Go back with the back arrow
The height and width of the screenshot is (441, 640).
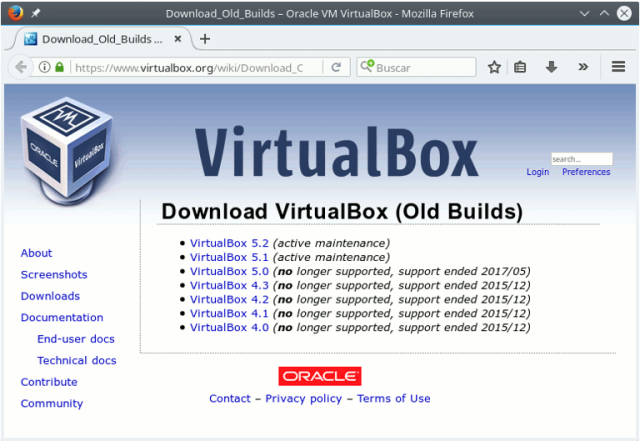click(20, 67)
